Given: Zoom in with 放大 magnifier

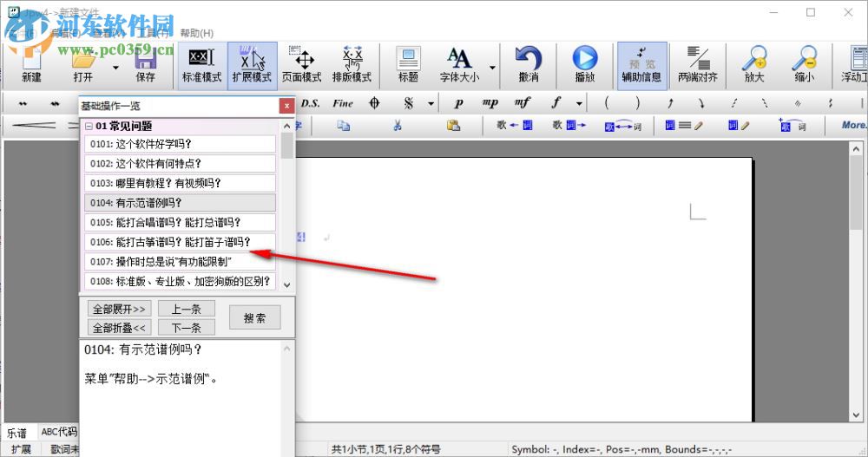Looking at the screenshot, I should 754,65.
